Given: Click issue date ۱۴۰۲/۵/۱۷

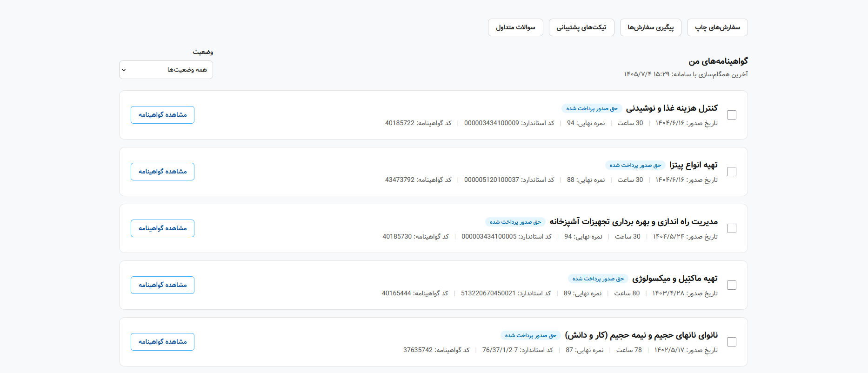Looking at the screenshot, I should 686,350.
